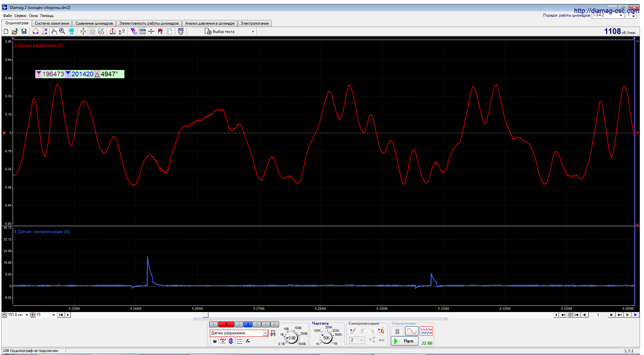Select multi-wave recorder display mode
This screenshot has width=644, height=355.
pyautogui.click(x=426, y=331)
